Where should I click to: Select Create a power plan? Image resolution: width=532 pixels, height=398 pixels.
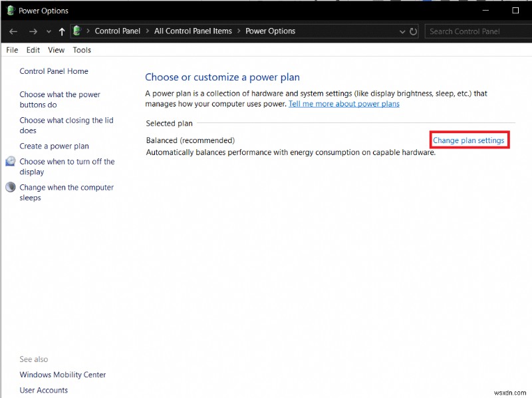(x=54, y=146)
